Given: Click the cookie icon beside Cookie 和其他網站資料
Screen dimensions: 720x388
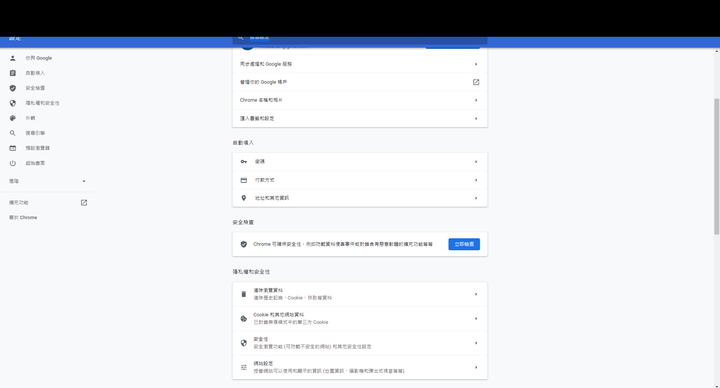Looking at the screenshot, I should [244, 319].
